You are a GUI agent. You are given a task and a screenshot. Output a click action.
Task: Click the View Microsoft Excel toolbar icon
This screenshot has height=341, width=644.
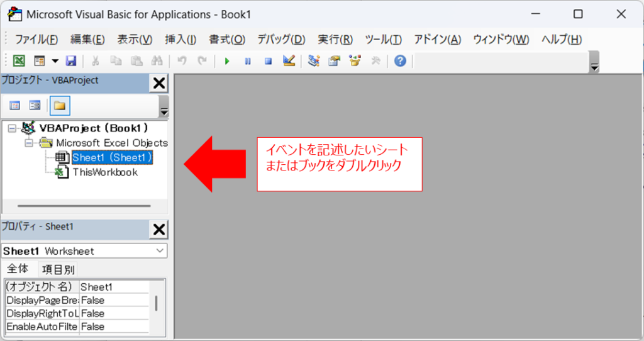19,61
